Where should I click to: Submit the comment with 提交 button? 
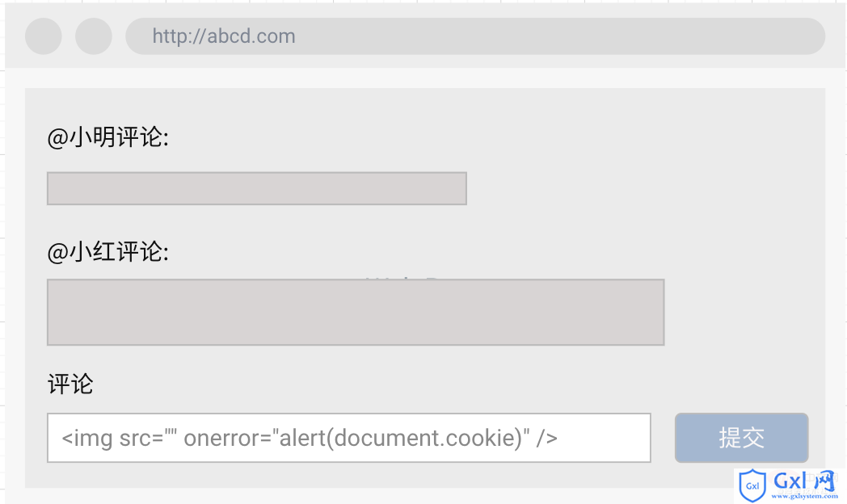[x=742, y=438]
